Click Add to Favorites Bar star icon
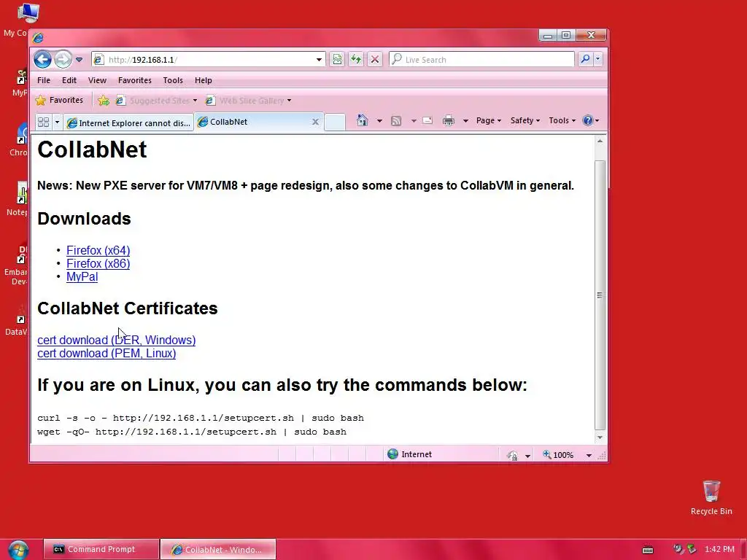 pos(104,101)
